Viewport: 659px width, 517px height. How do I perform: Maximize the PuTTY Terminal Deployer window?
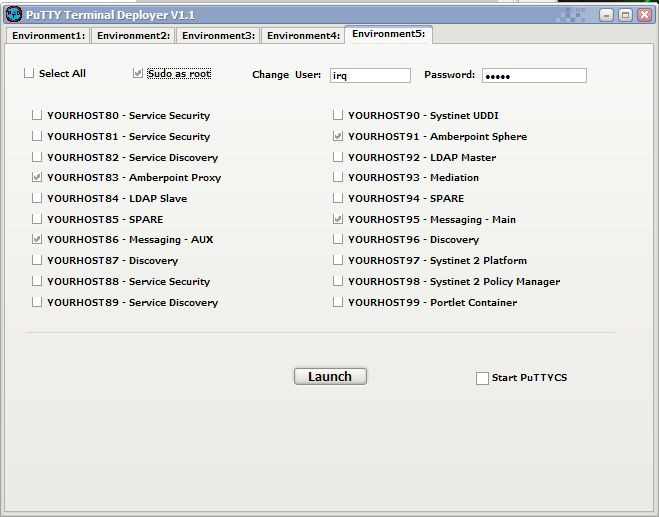tap(625, 15)
